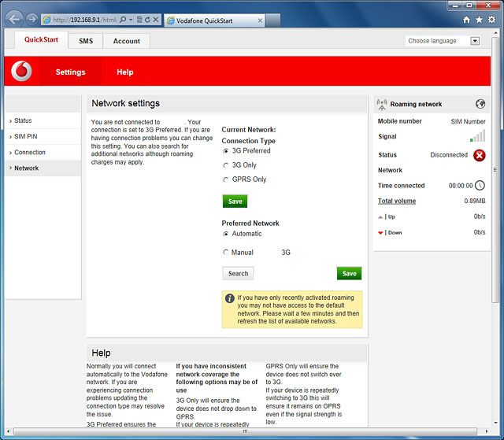The image size is (504, 440).
Task: Click the Up arrow speed icon
Action: 380,217
